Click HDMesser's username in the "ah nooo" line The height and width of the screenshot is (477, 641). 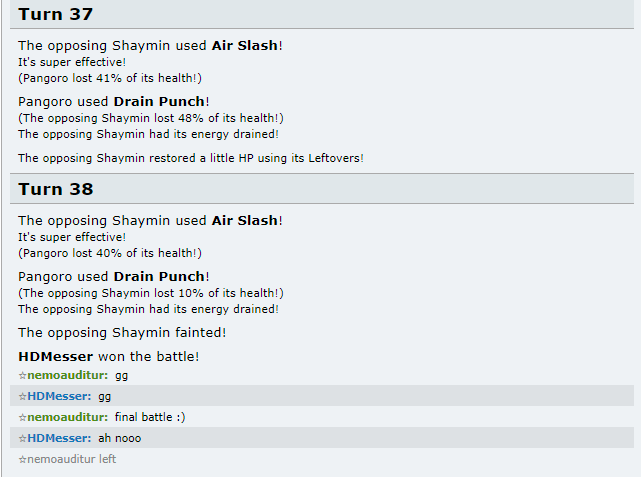(x=59, y=438)
